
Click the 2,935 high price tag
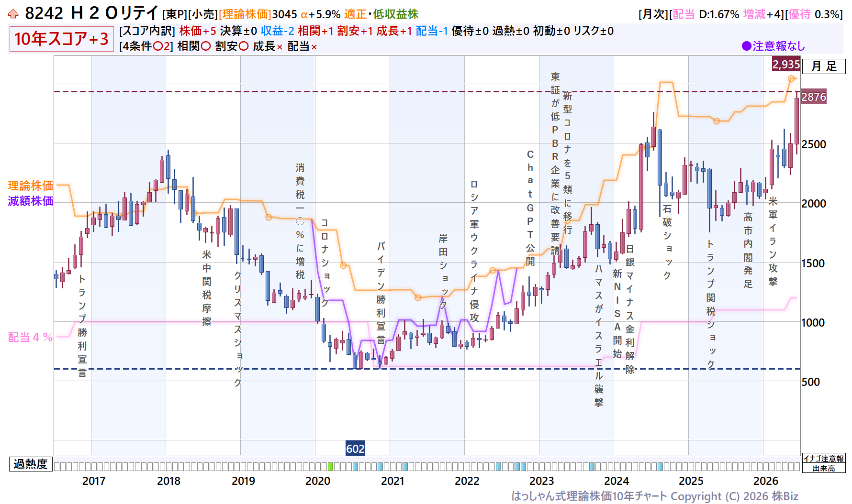786,64
